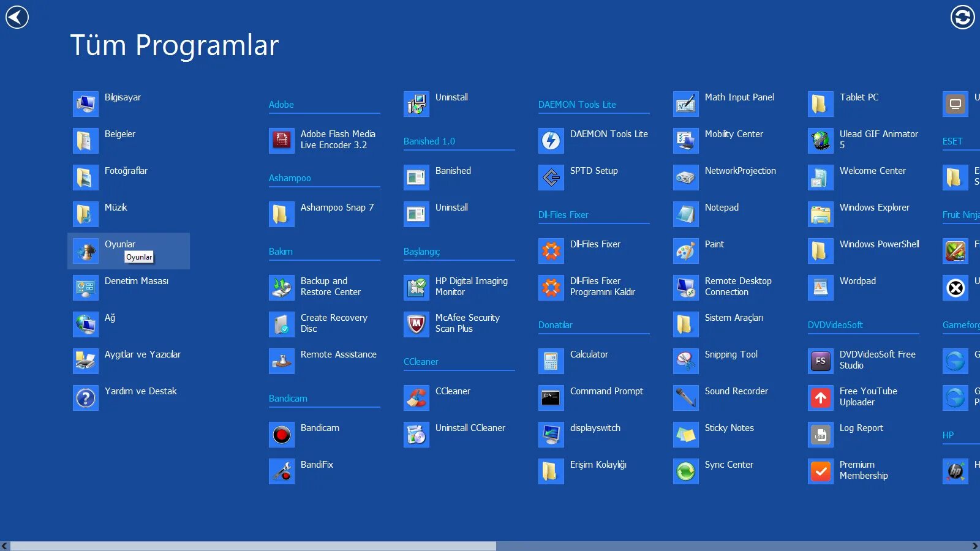This screenshot has height=551, width=980.
Task: Open the Sticky Notes icon
Action: tap(686, 435)
